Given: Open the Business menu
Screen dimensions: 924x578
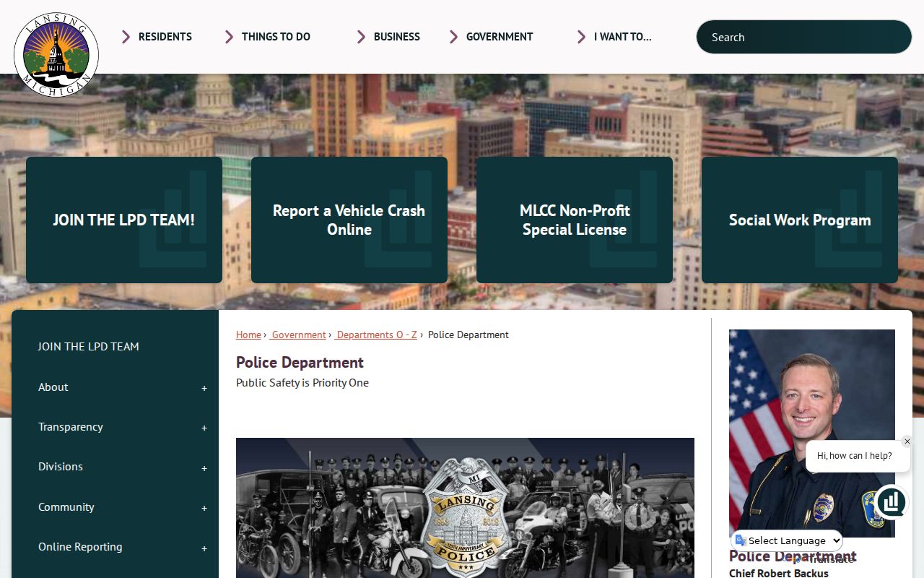Looking at the screenshot, I should [x=397, y=37].
